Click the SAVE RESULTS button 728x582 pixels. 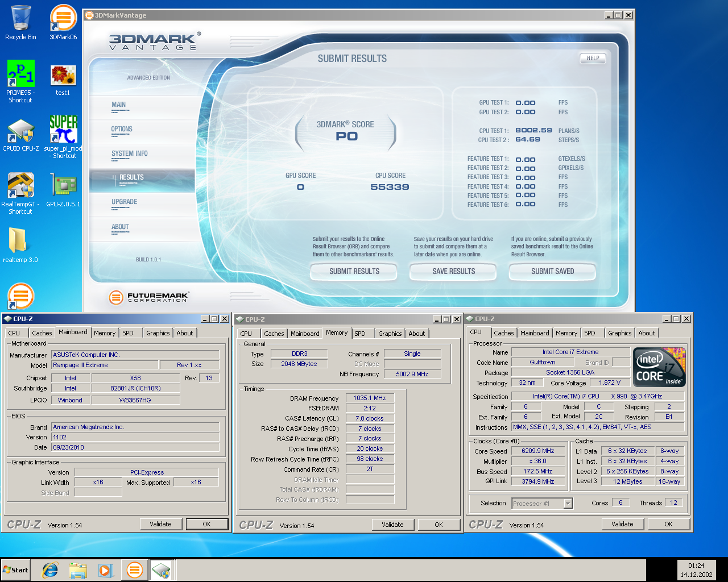[x=453, y=272]
